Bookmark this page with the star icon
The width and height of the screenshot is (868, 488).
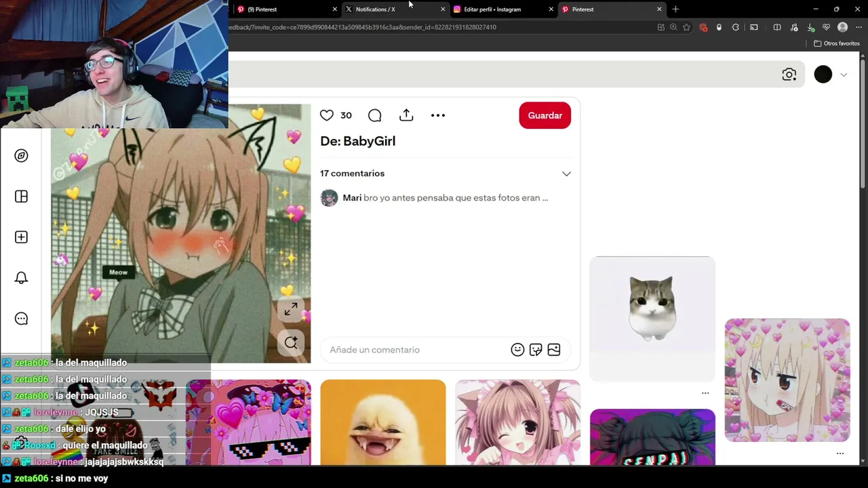click(686, 27)
